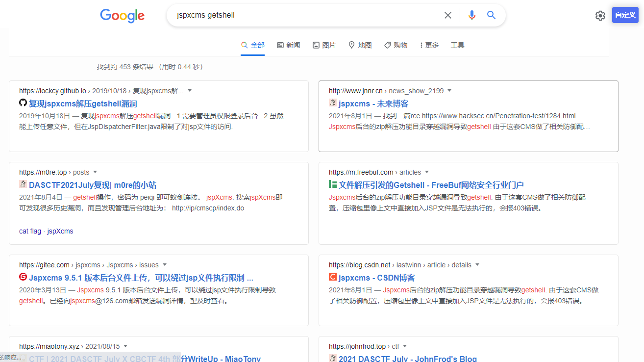This screenshot has height=362, width=644.
Task: Open result 复现jspxcms解压getshell漏洞
Action: tap(83, 103)
